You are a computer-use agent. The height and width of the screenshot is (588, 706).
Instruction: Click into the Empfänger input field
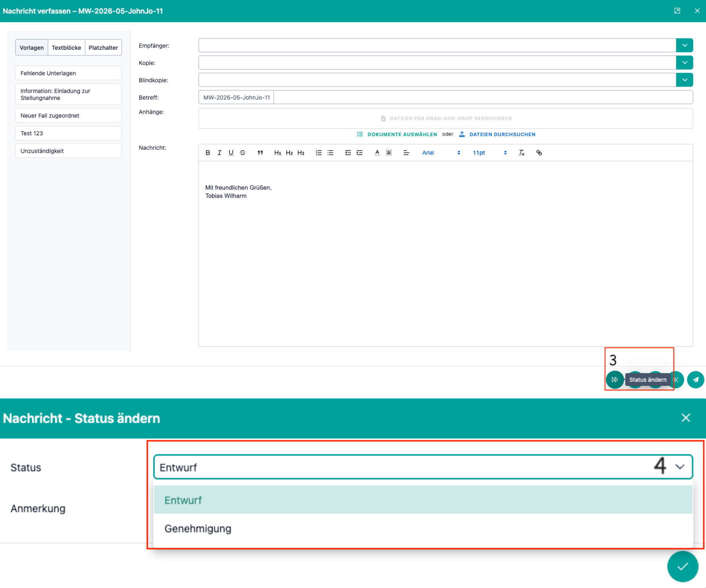(x=437, y=45)
